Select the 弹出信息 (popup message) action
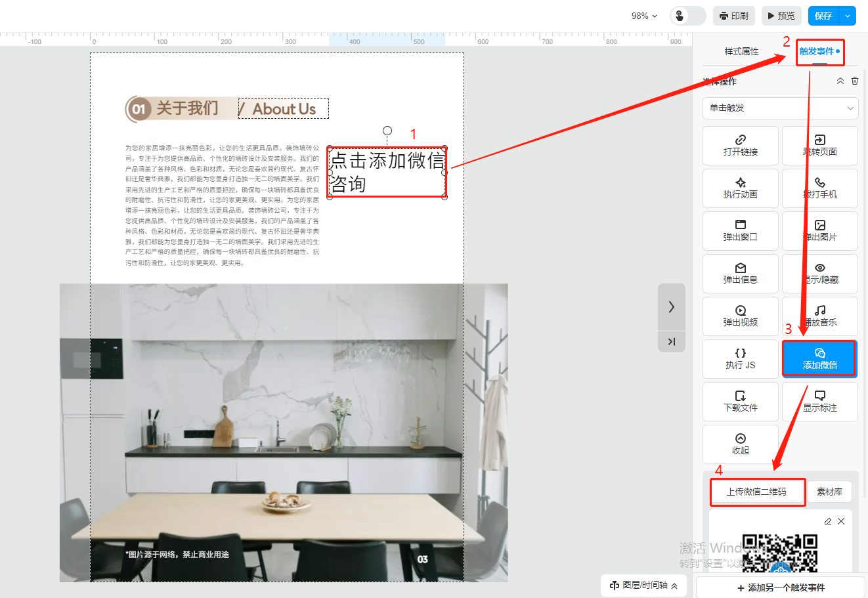The height and width of the screenshot is (598, 868). click(x=740, y=273)
